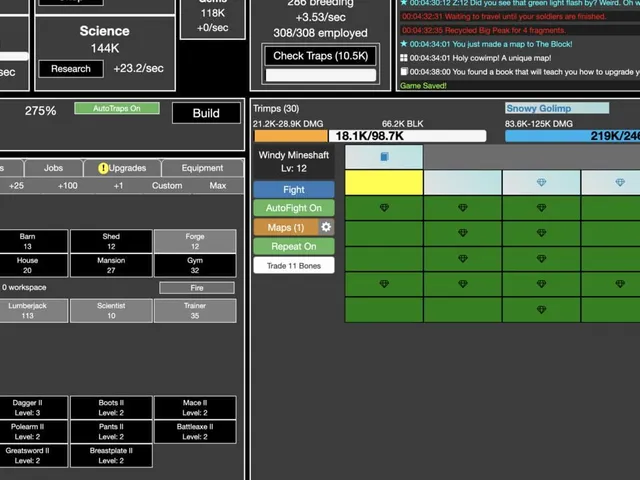Select the +25 purchase amount
The height and width of the screenshot is (480, 640).
click(x=16, y=186)
